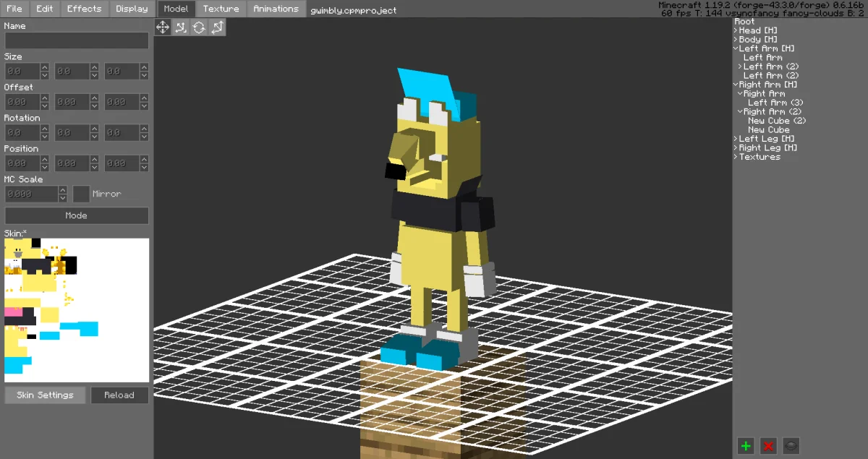Select the offset axes gizmo tool
The width and height of the screenshot is (868, 459).
click(x=181, y=27)
